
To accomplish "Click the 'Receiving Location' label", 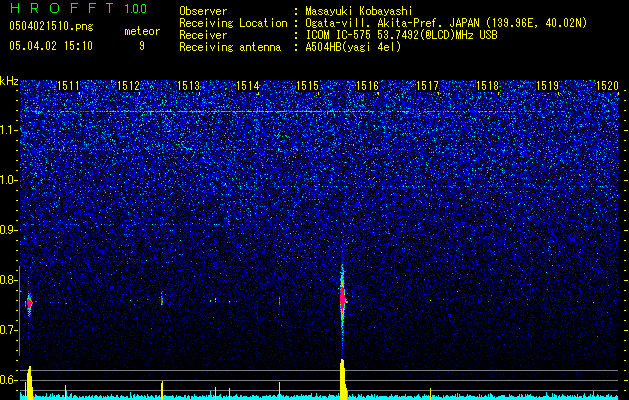I will click(233, 23).
